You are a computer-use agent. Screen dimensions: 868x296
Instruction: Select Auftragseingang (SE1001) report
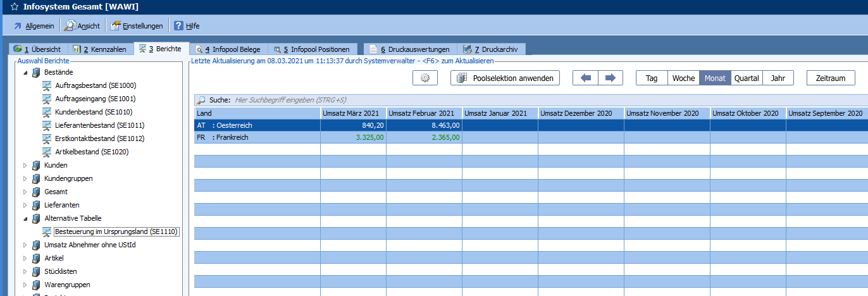(x=95, y=99)
